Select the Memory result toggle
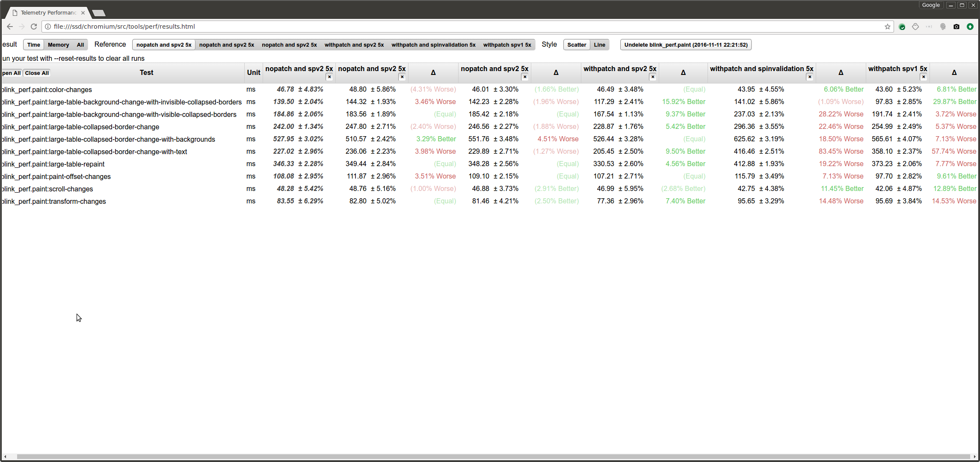The width and height of the screenshot is (980, 462). pos(58,45)
